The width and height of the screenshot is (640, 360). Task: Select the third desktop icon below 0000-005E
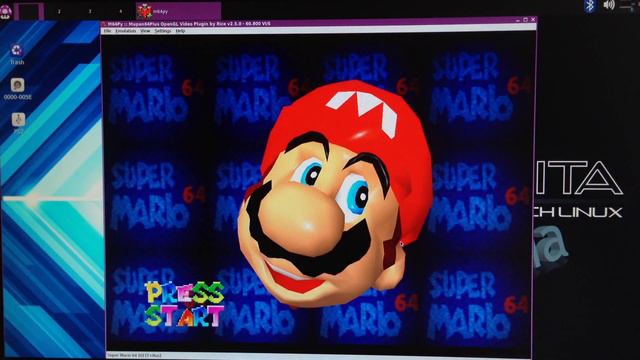(18, 123)
